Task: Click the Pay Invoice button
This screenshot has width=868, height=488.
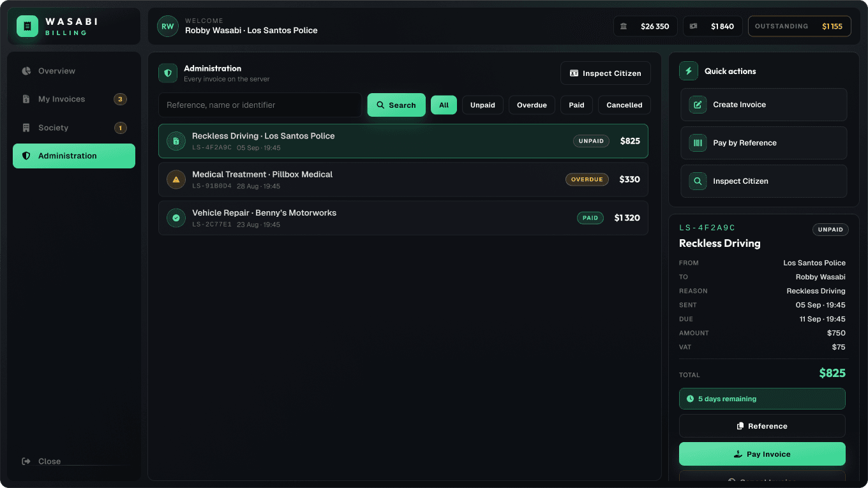Action: pos(762,454)
